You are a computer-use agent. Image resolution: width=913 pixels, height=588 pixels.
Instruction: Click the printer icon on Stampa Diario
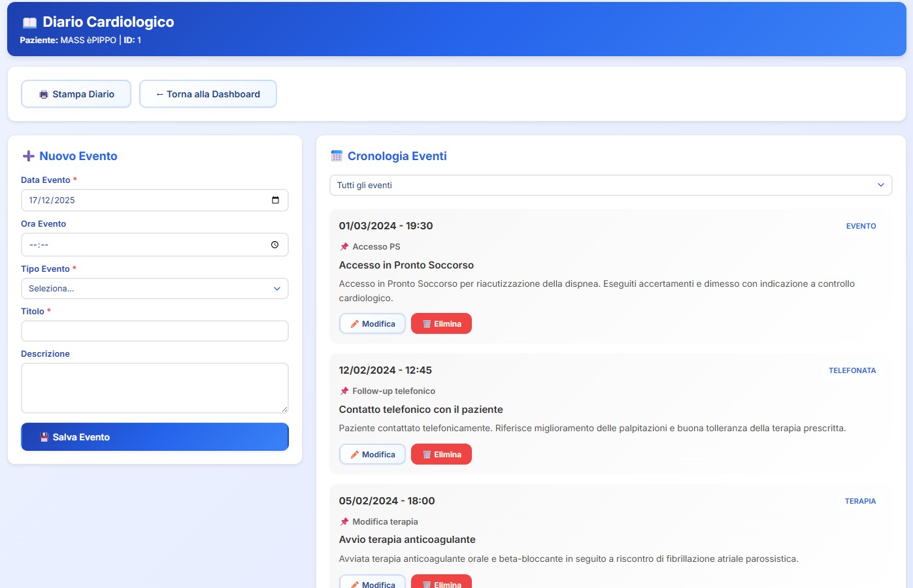click(43, 93)
